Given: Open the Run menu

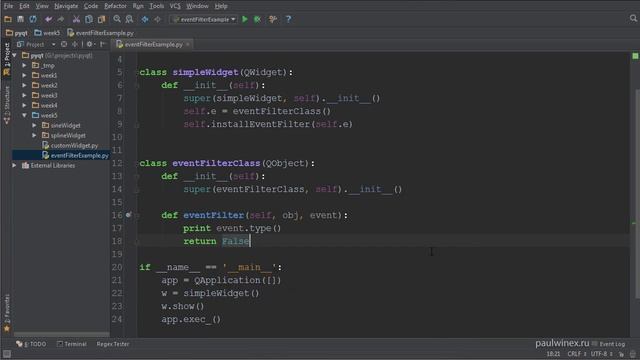Looking at the screenshot, I should (138, 6).
